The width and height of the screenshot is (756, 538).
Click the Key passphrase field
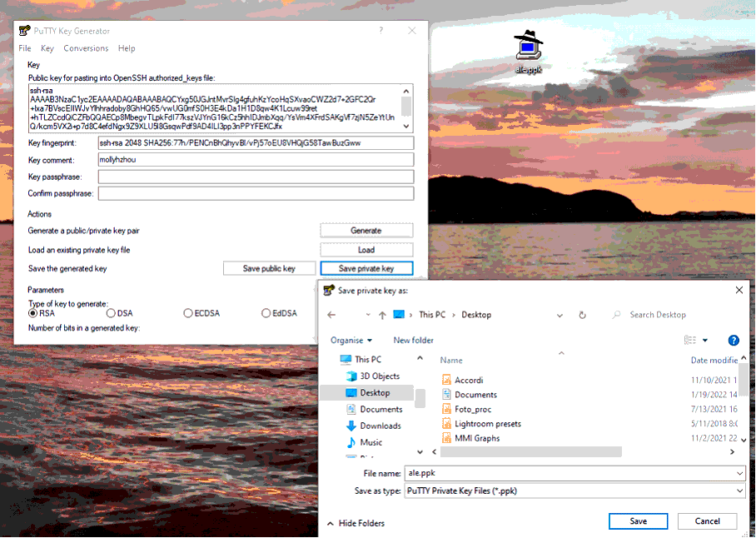point(256,177)
